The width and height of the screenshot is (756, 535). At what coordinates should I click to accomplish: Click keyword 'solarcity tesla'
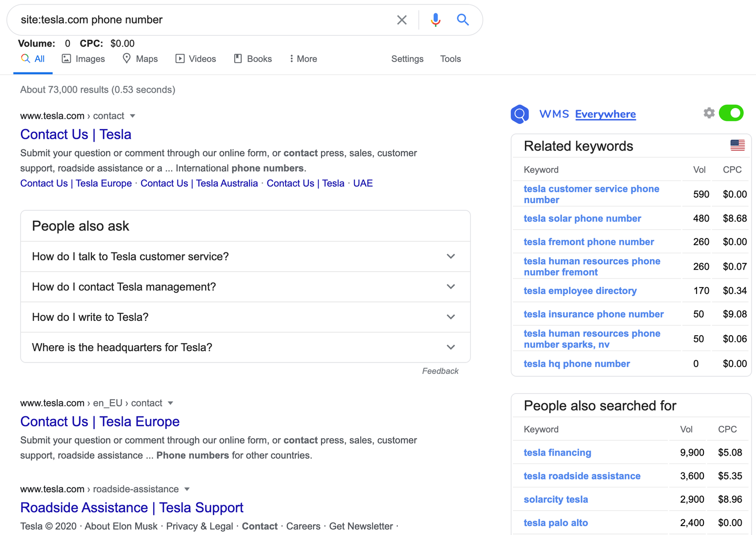556,499
